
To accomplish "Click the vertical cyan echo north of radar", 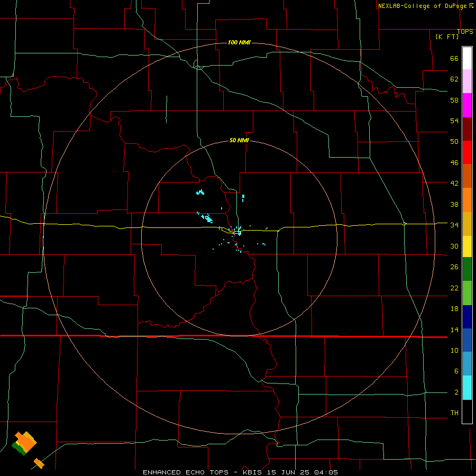I will [243, 198].
